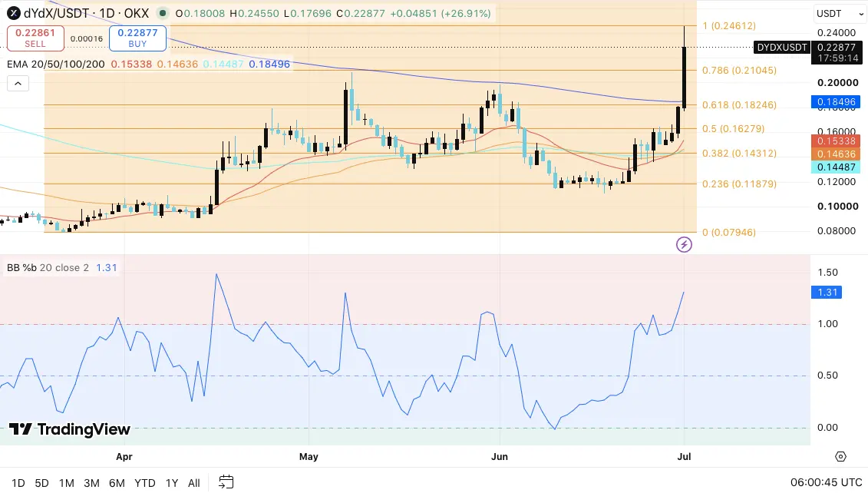Select the 5D time range
868x493 pixels.
tap(41, 483)
